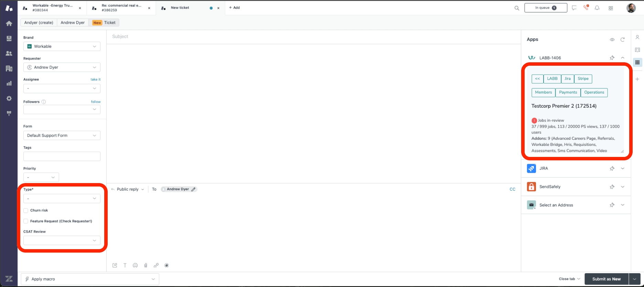Viewport: 644px width, 287px height.
Task: Click the take it link
Action: pos(96,79)
